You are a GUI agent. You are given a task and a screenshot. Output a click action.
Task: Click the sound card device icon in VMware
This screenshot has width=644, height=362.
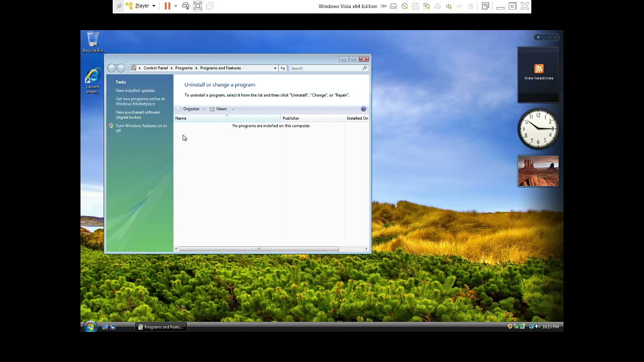point(449,6)
